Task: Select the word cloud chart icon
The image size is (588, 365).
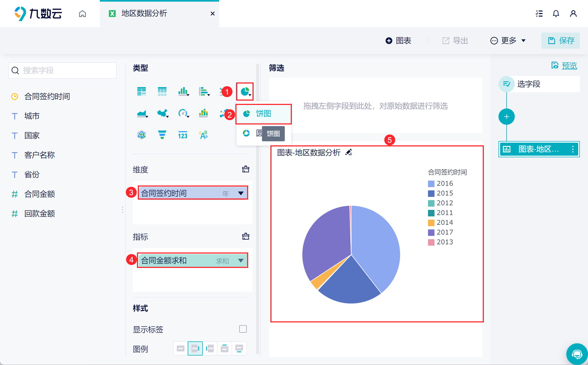Action: (x=203, y=135)
